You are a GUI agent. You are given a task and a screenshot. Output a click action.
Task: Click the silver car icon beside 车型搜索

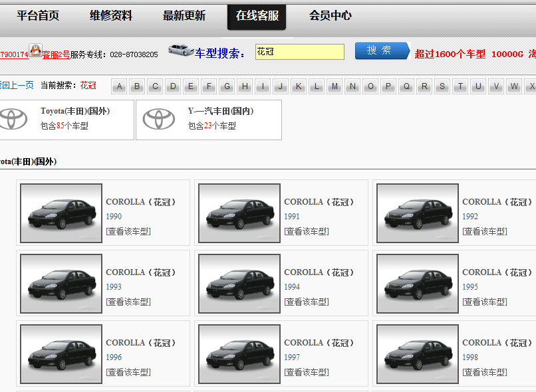pos(181,50)
